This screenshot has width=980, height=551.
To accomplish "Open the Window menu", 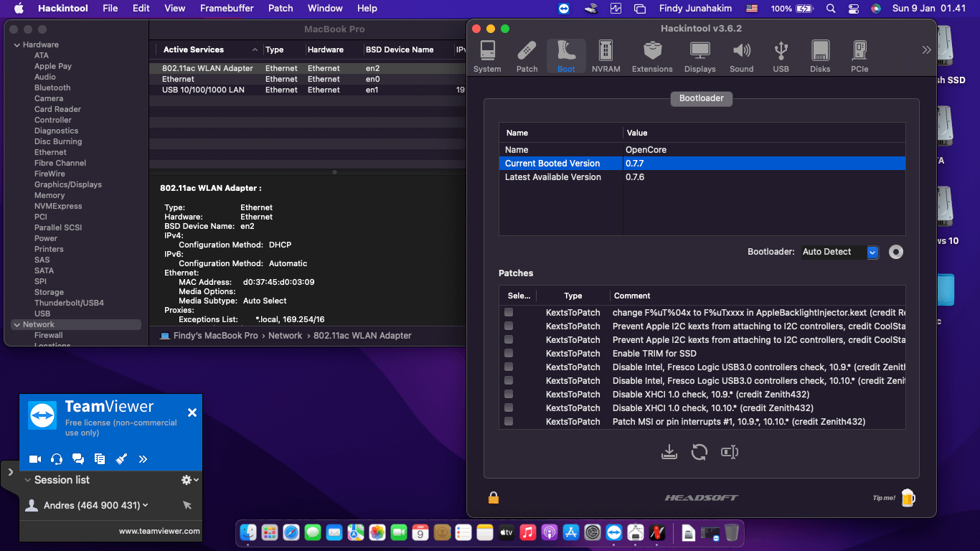I will pos(325,9).
